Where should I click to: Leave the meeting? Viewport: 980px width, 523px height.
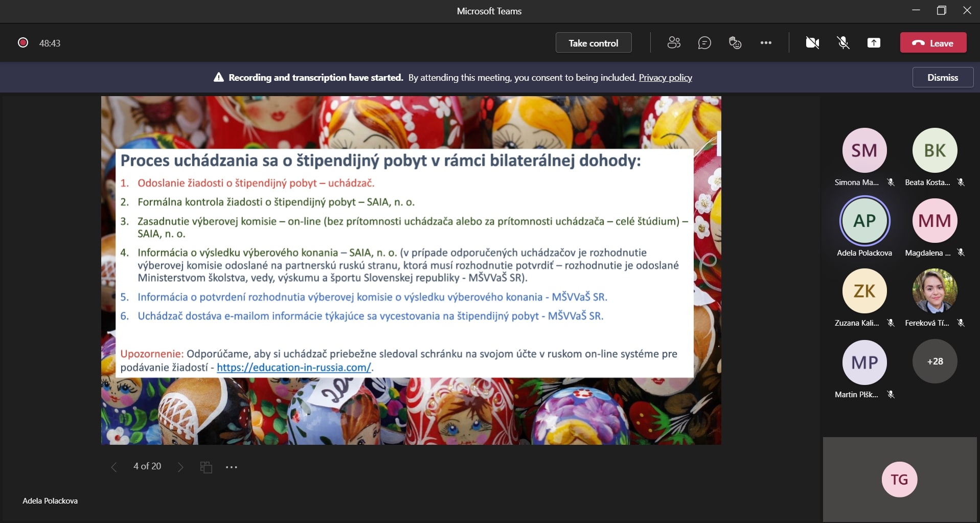coord(933,43)
